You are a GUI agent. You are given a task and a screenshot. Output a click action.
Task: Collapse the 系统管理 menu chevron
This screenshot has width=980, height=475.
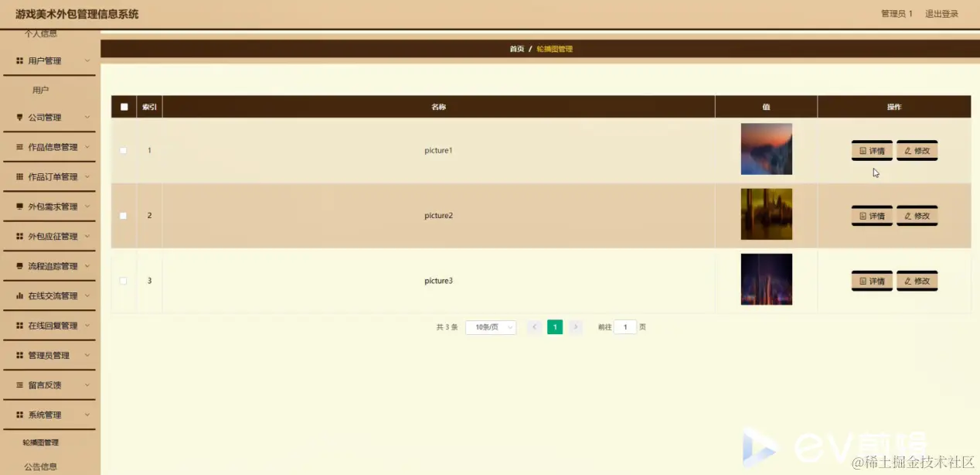tap(87, 415)
